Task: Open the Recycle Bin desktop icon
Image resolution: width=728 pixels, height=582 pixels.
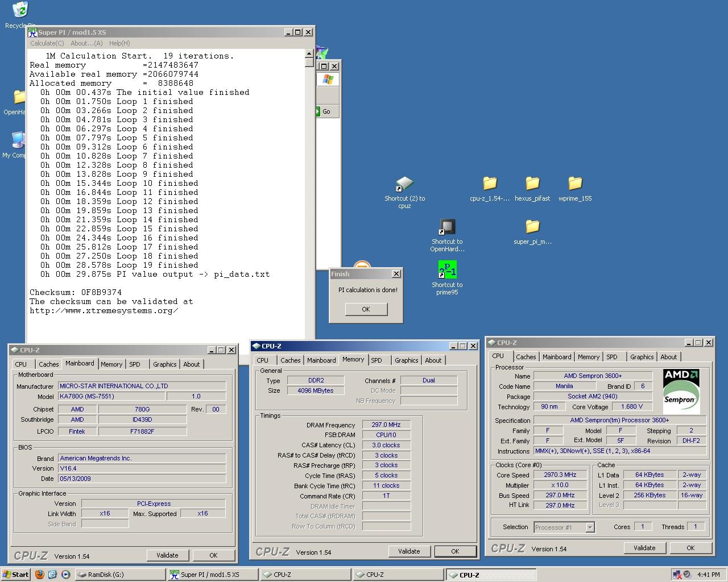Action: [20, 10]
